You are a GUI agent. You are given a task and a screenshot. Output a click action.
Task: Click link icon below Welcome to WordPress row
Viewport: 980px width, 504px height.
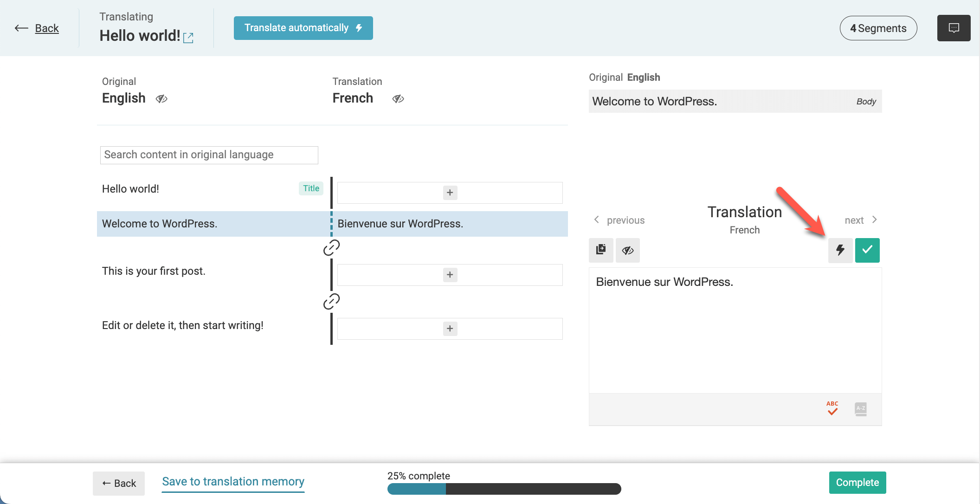331,248
